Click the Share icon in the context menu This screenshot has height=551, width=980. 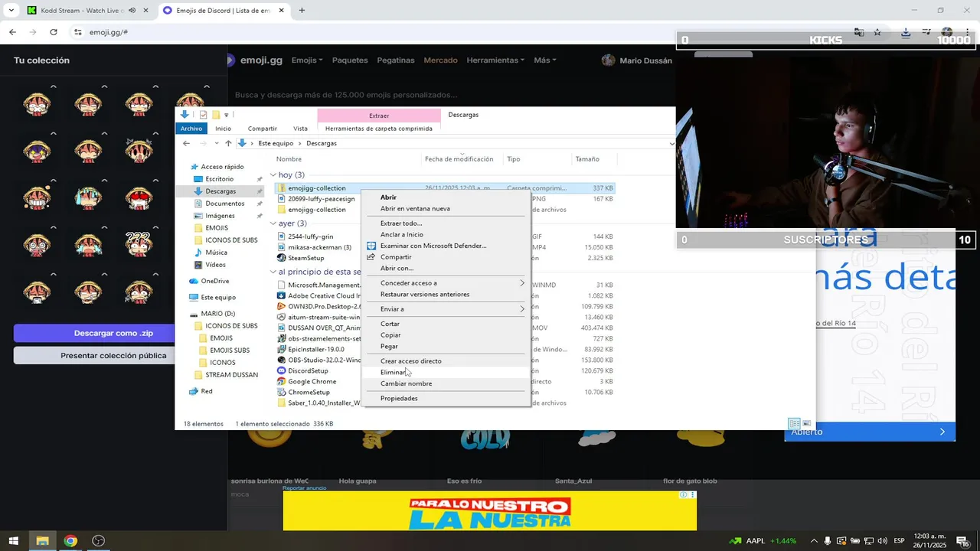[x=372, y=257]
